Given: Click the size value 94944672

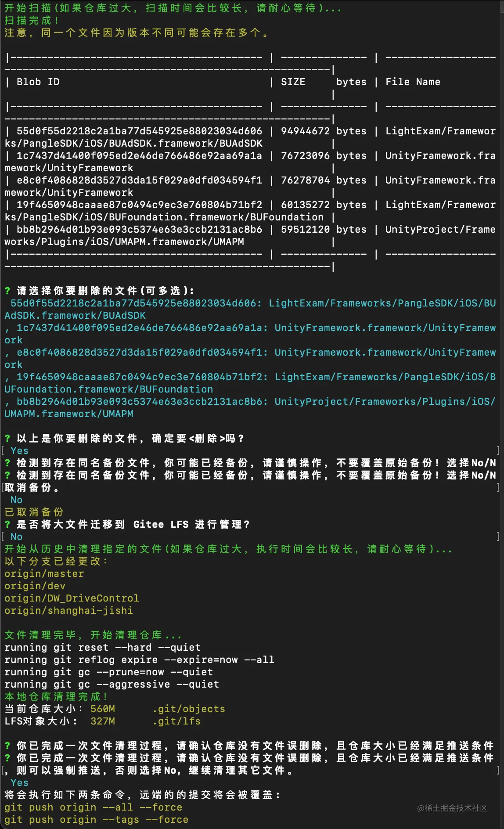Looking at the screenshot, I should point(305,131).
